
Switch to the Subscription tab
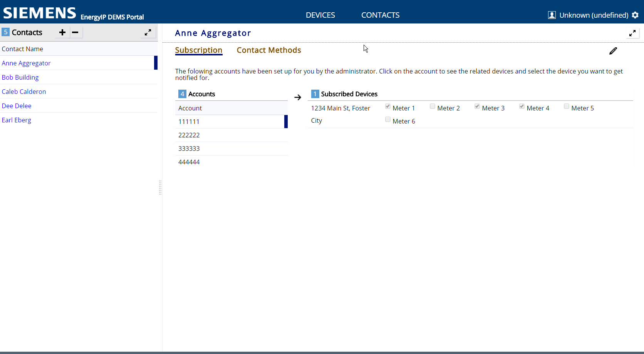coord(199,50)
